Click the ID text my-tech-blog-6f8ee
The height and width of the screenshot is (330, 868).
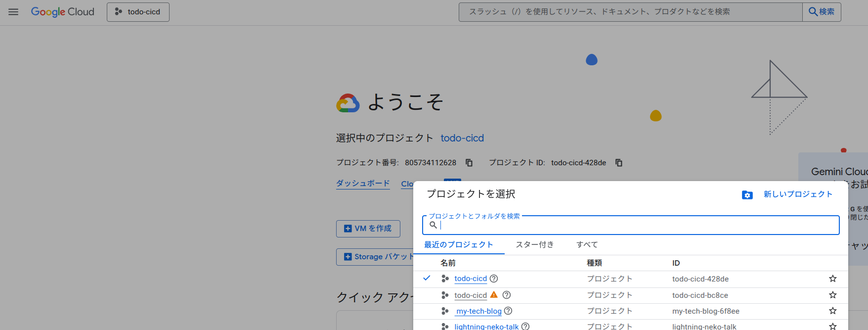click(706, 311)
